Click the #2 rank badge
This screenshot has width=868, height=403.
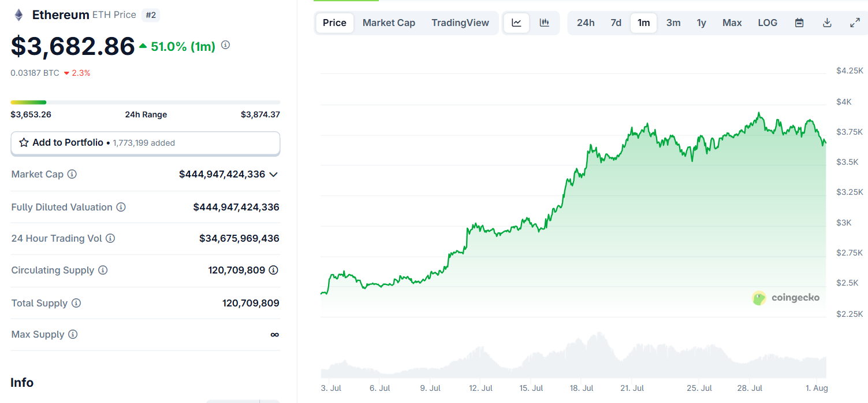[151, 15]
